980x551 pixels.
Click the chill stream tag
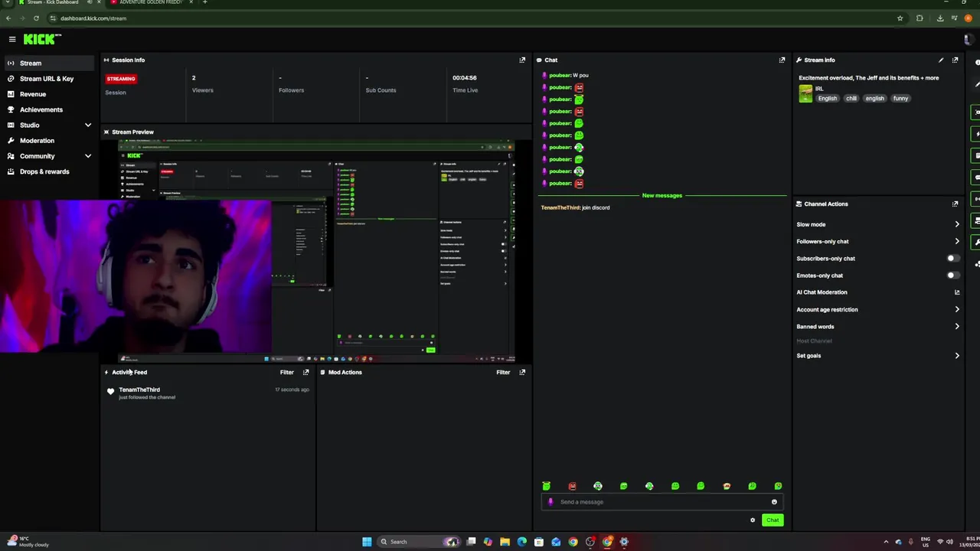coord(851,99)
